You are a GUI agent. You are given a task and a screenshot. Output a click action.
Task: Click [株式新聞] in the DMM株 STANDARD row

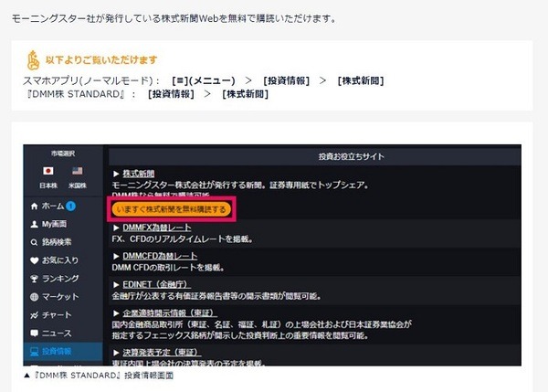(x=246, y=94)
